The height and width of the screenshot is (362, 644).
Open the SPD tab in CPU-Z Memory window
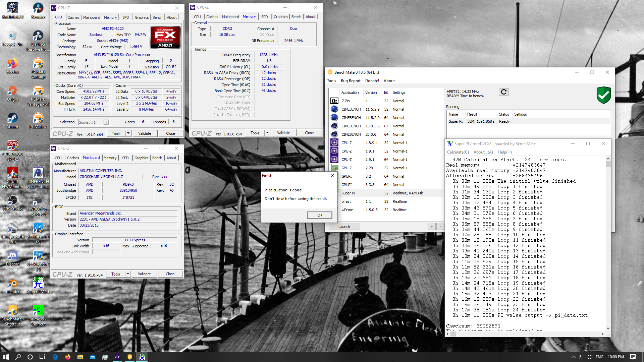tap(264, 17)
